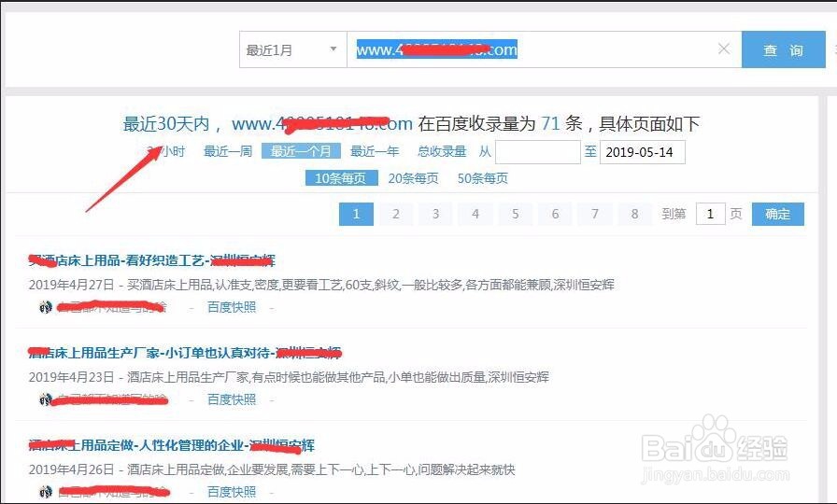Click the 2019年4月27日 description text

coord(321,285)
